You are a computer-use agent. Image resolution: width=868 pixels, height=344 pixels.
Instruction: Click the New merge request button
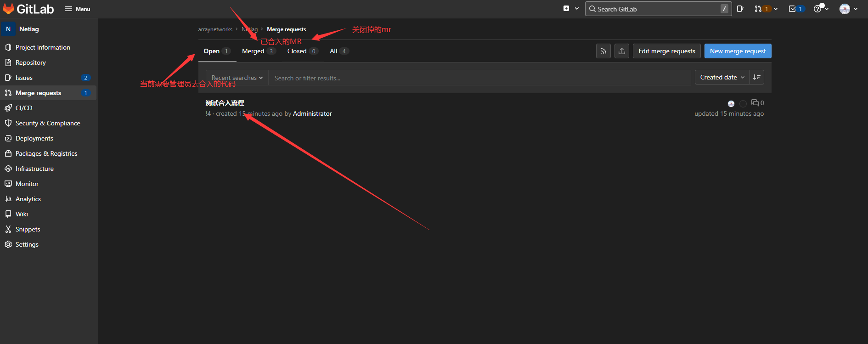(738, 51)
